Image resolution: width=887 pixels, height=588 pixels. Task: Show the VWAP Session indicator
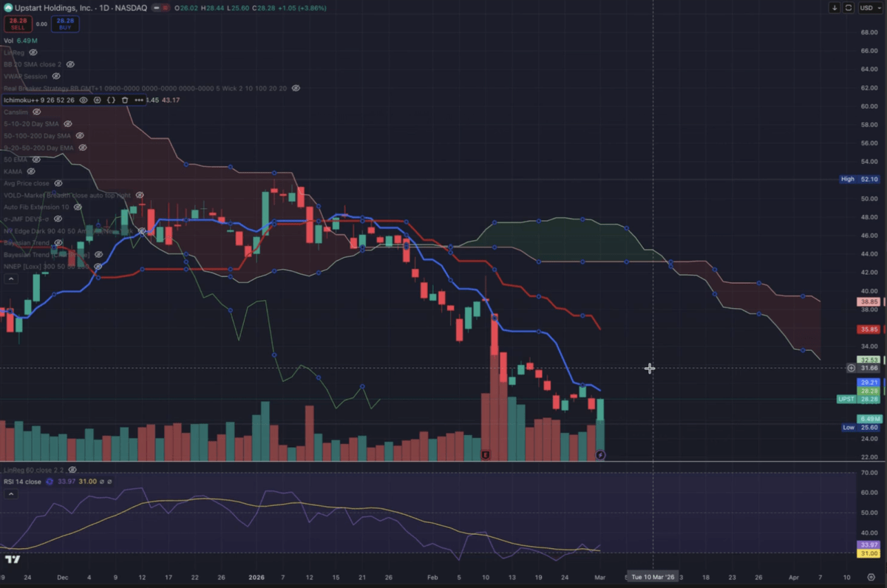tap(56, 76)
